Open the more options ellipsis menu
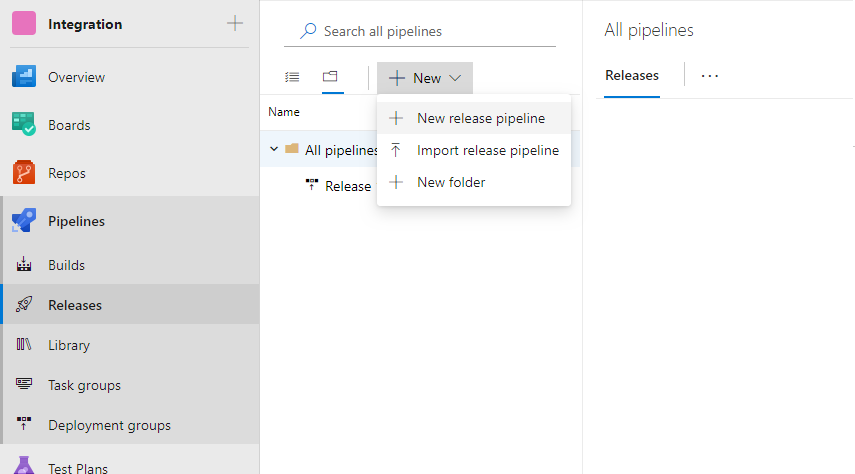 [710, 75]
